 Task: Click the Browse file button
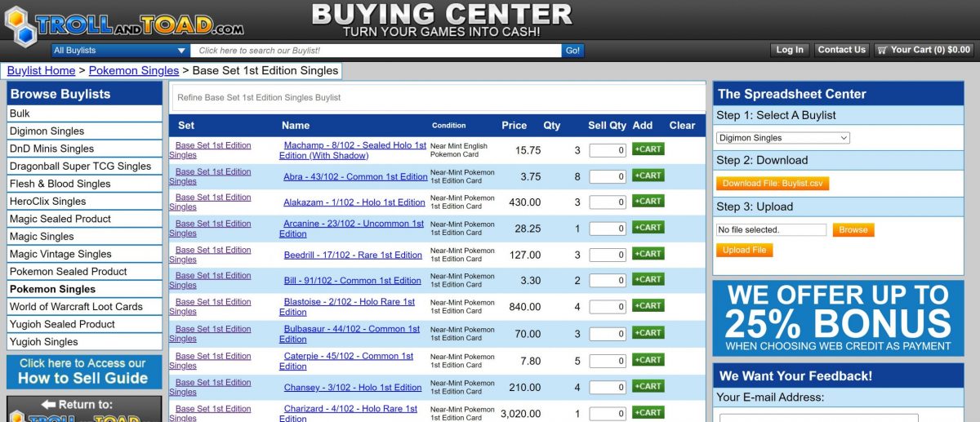tap(853, 230)
